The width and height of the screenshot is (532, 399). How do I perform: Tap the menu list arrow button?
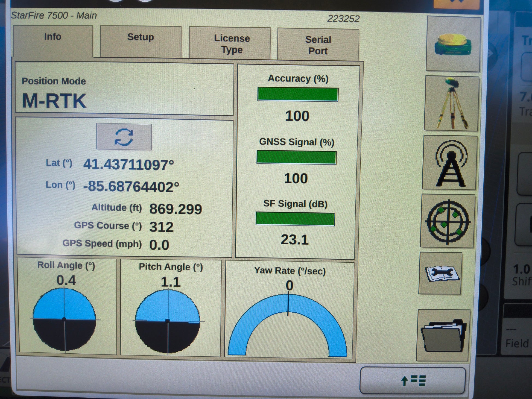pos(413,380)
